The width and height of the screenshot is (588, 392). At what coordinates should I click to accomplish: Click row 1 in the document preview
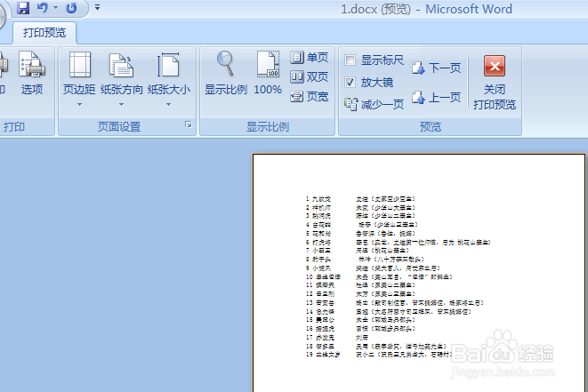pos(360,199)
